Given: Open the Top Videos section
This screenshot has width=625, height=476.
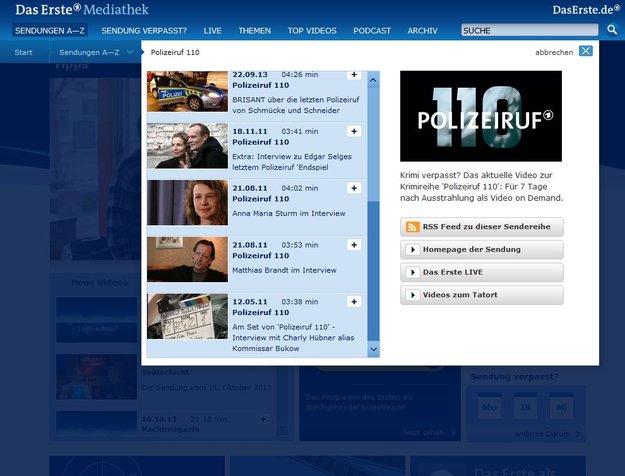Looking at the screenshot, I should coord(312,31).
